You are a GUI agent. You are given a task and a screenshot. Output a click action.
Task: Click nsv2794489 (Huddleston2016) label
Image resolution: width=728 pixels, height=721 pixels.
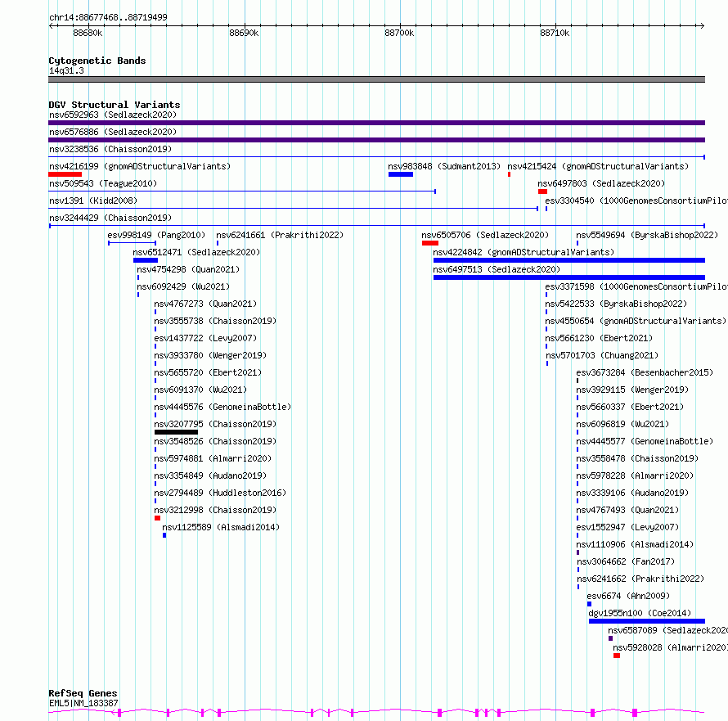pyautogui.click(x=220, y=493)
